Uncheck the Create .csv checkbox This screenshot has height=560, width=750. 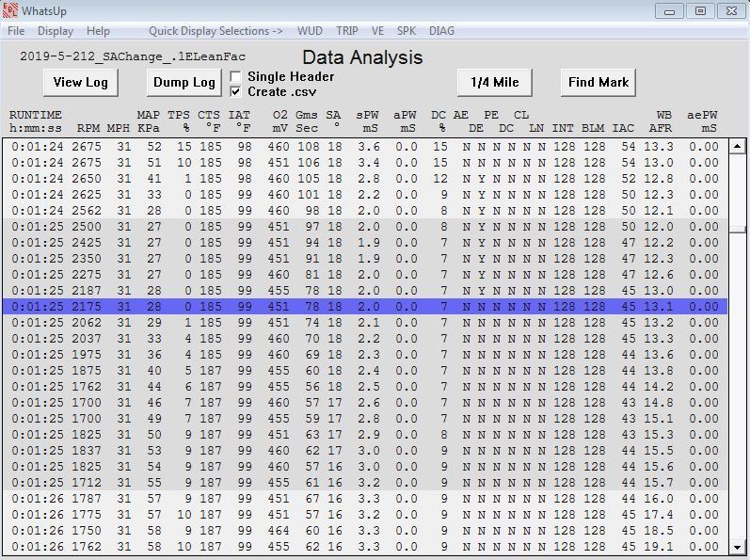pyautogui.click(x=236, y=91)
